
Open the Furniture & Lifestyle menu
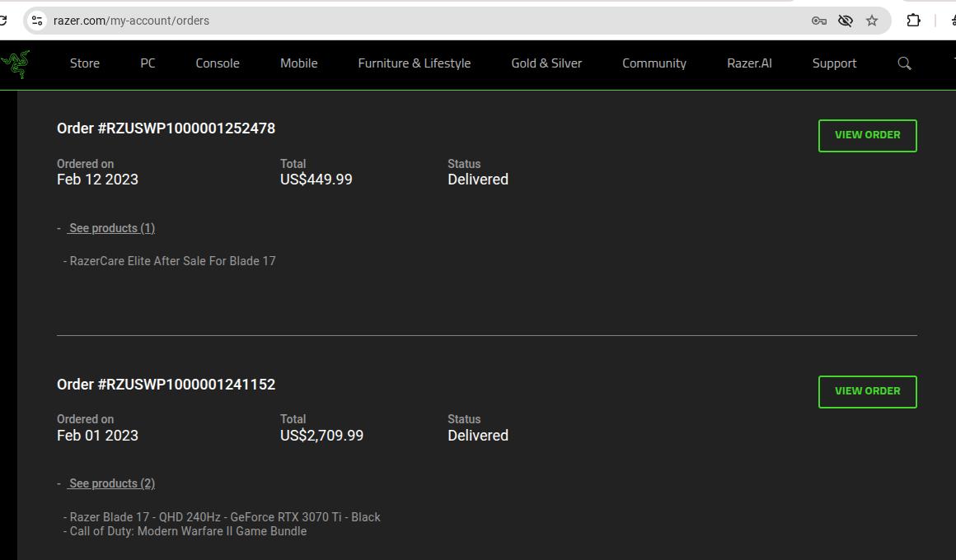click(414, 63)
